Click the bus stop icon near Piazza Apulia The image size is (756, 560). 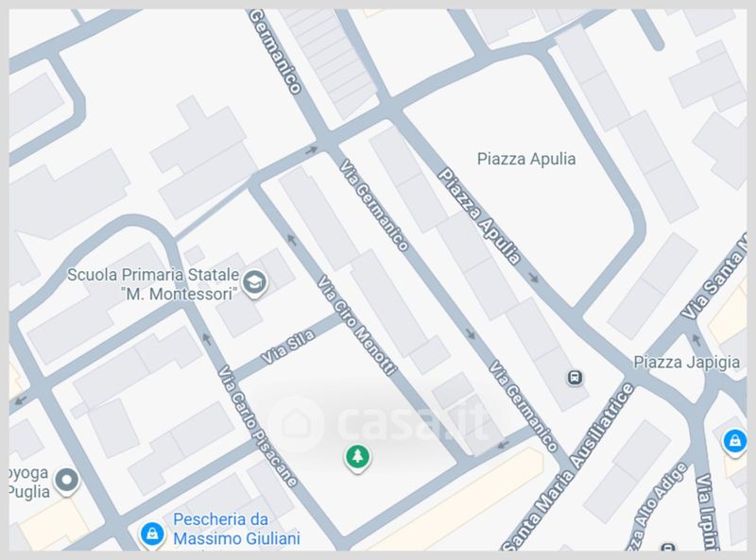[x=575, y=377]
